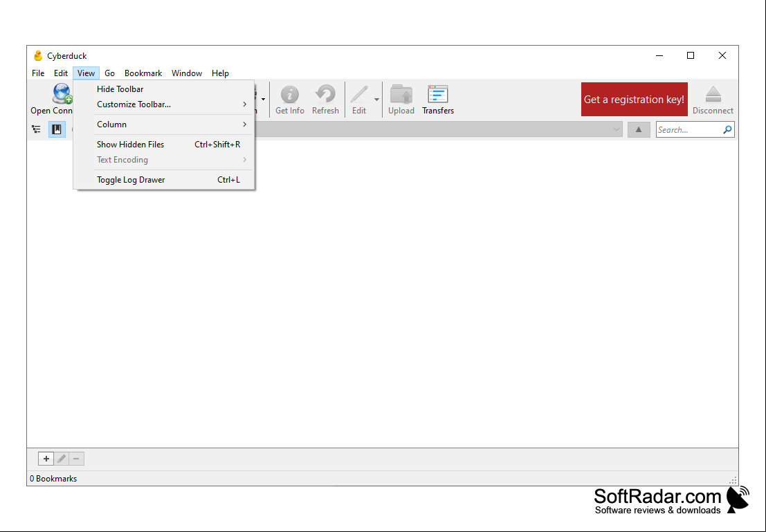Click the Get Info toolbar icon

(x=290, y=94)
